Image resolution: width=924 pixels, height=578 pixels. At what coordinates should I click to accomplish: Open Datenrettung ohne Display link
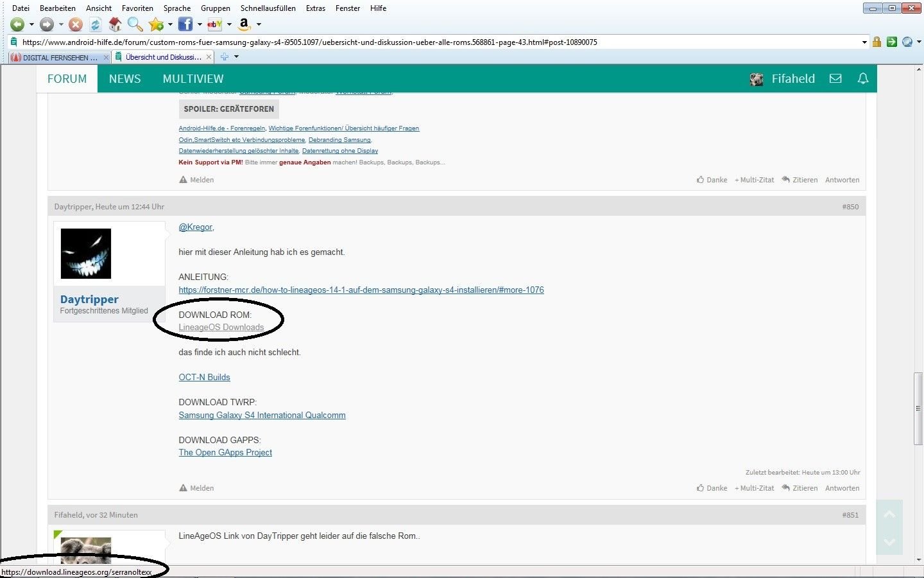tap(340, 151)
